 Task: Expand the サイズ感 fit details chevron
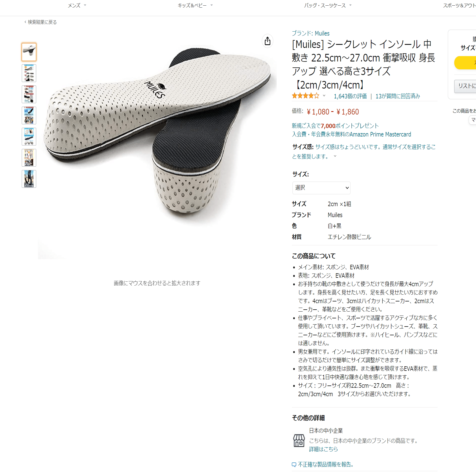tap(335, 156)
